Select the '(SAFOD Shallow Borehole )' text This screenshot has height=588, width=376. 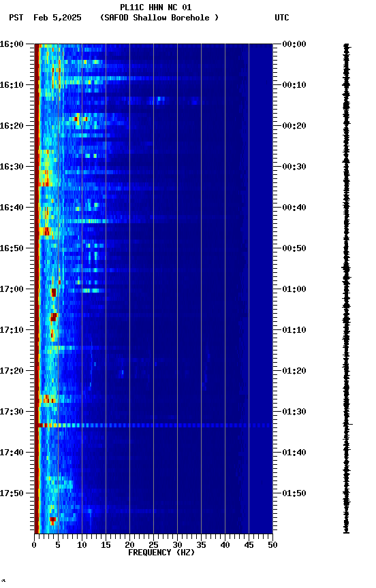click(159, 18)
